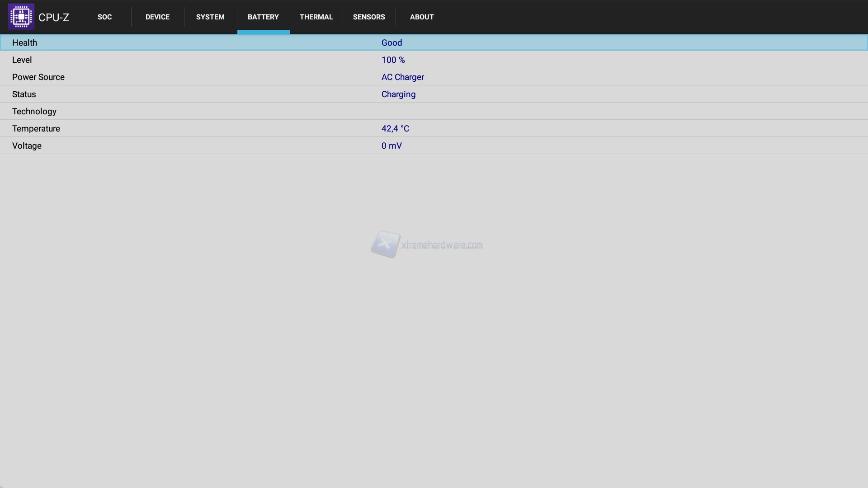Click the CPU-Z chip logo icon
The height and width of the screenshot is (488, 868).
(x=21, y=17)
